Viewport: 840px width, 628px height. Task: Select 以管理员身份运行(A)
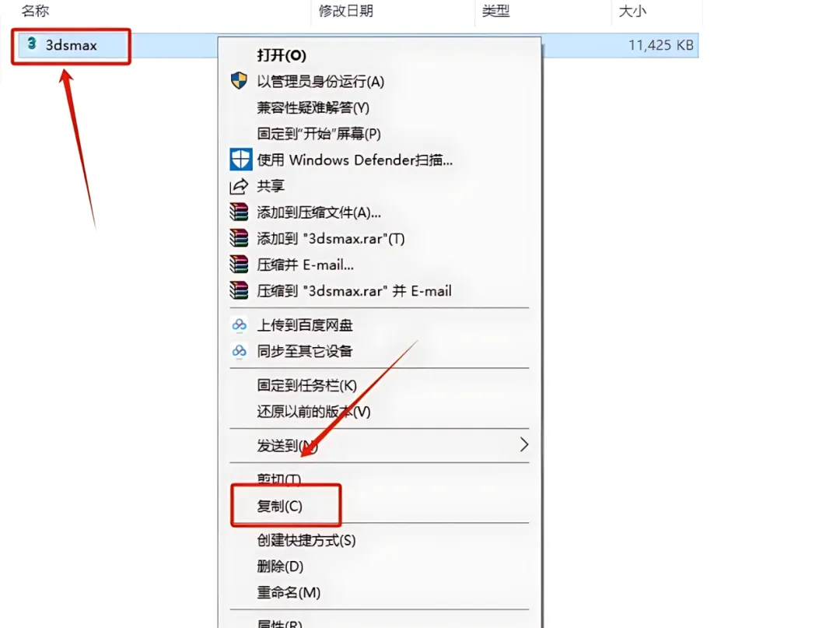320,82
